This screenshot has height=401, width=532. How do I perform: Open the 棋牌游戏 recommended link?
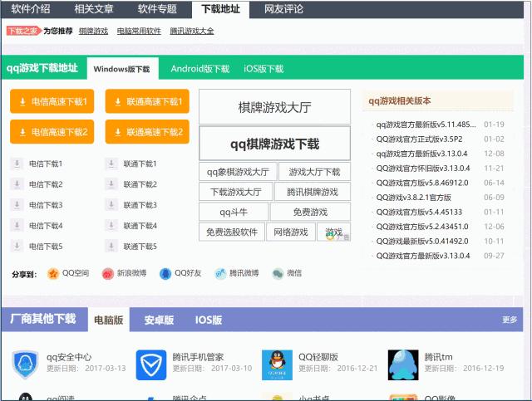93,32
